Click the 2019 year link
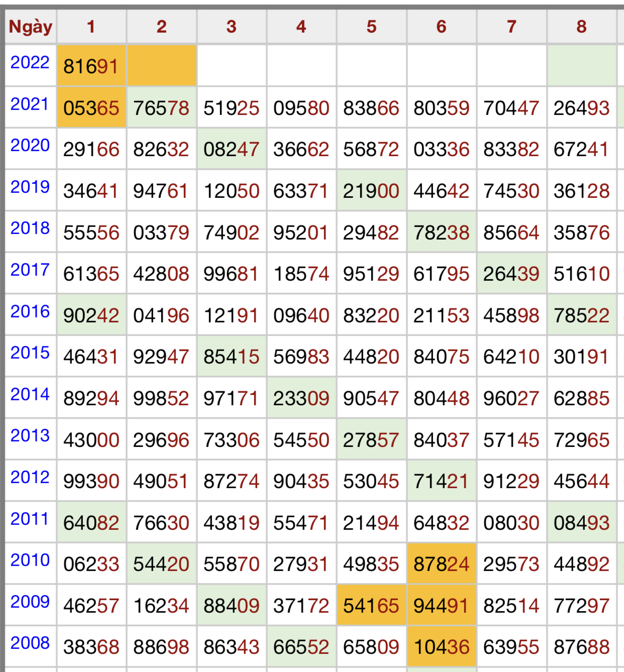 click(x=30, y=187)
